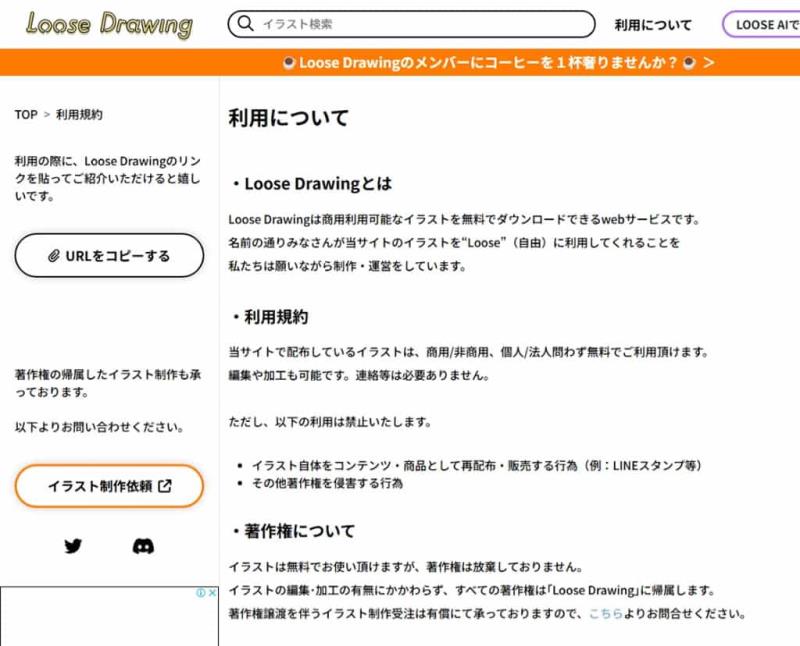This screenshot has width=800, height=646.
Task: Click the line starting 名前の通りみなさんが
Action: click(454, 242)
